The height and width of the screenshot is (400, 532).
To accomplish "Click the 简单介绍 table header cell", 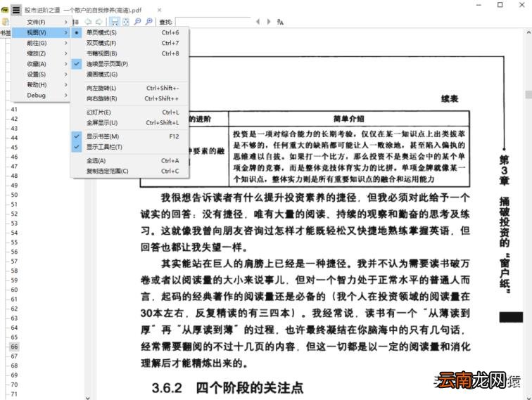I will pyautogui.click(x=349, y=119).
